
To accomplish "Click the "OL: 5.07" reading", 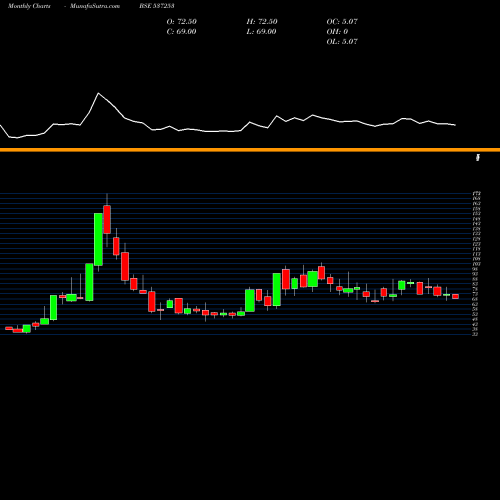I will click(342, 41).
